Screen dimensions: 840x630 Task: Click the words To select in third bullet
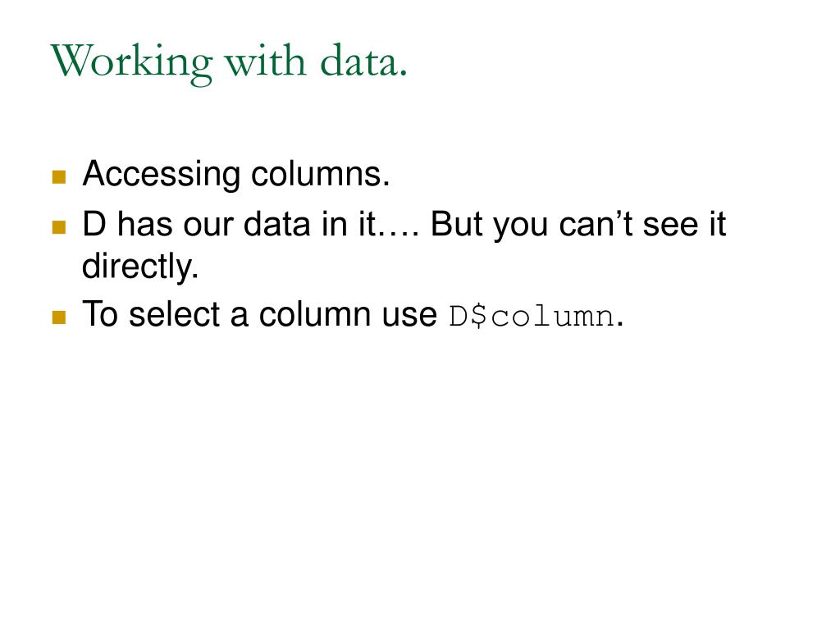pos(151,314)
